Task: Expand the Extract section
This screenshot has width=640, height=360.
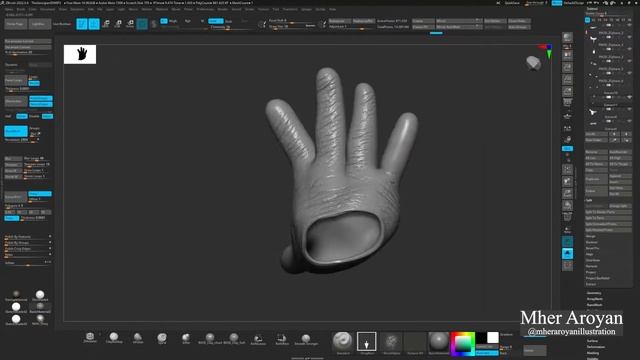Action: pyautogui.click(x=591, y=284)
